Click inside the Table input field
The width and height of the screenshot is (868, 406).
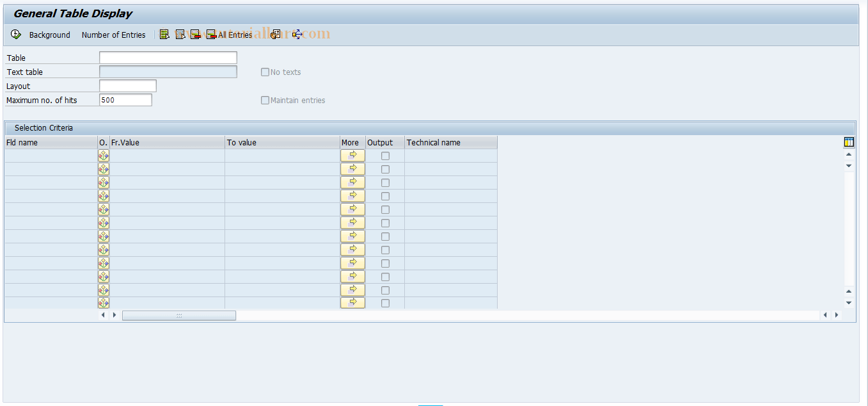[168, 57]
